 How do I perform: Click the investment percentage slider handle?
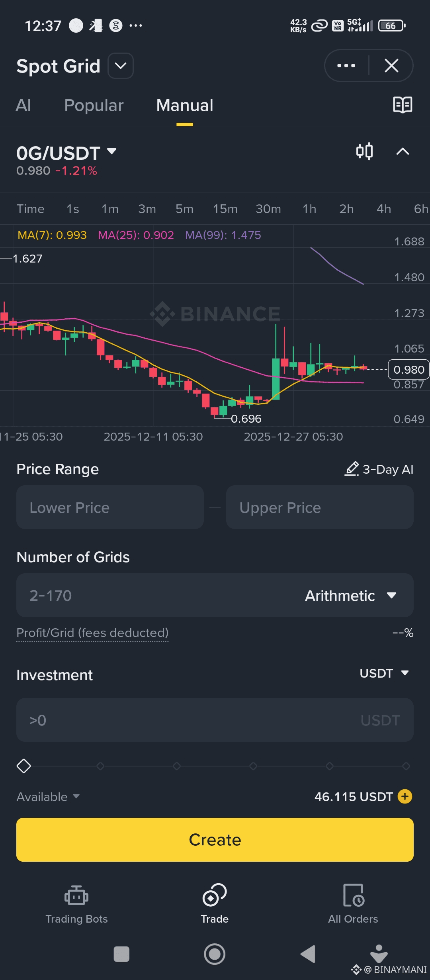point(24,766)
